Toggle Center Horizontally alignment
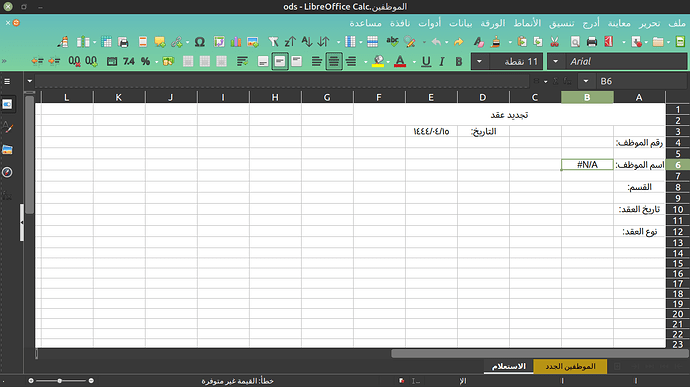Screen dimensions: 690x387 [334, 61]
